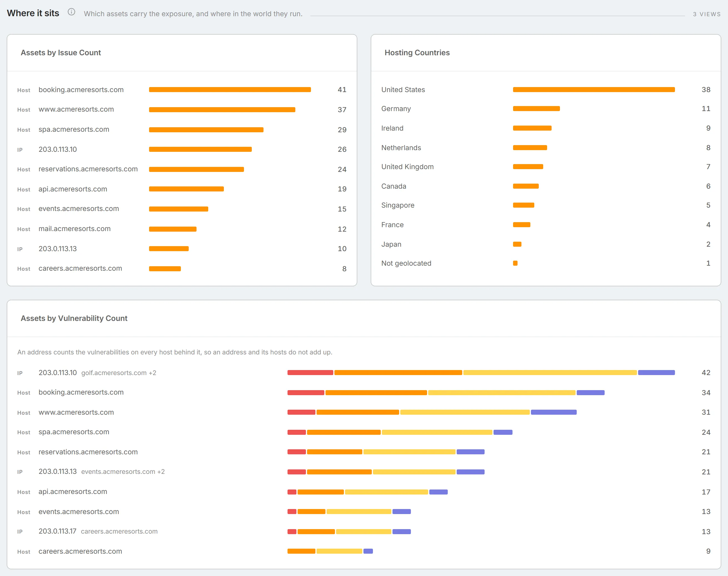Click the 41 issue count value
This screenshot has height=576, width=728.
(342, 90)
